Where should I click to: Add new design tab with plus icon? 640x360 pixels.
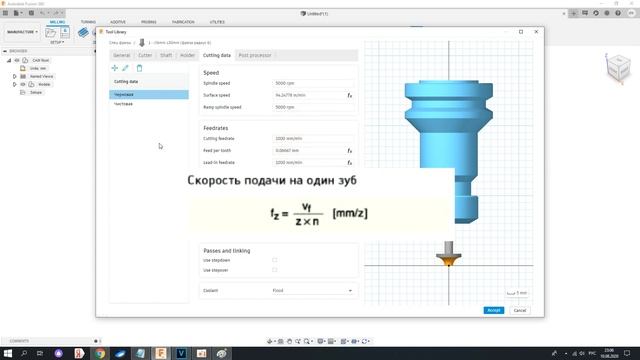coord(573,13)
